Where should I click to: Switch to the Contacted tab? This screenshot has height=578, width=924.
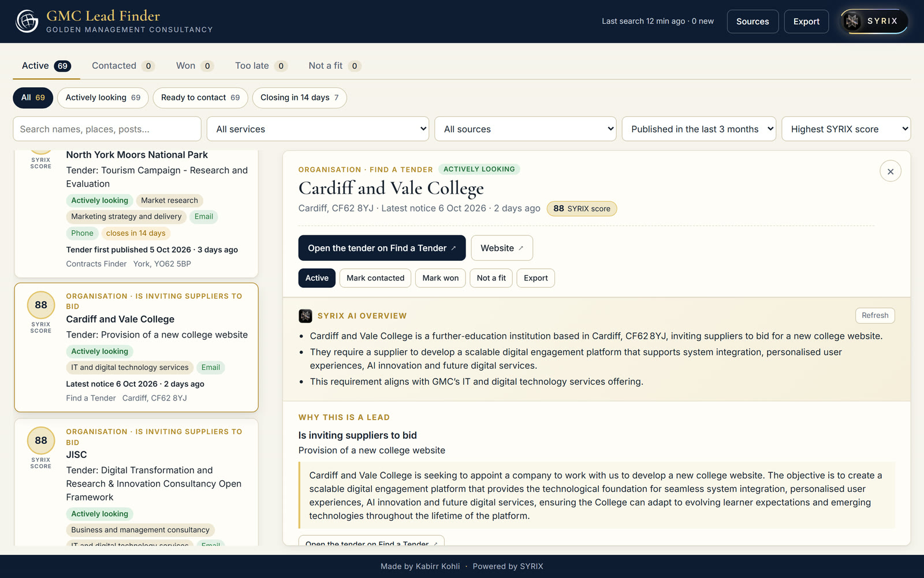123,66
